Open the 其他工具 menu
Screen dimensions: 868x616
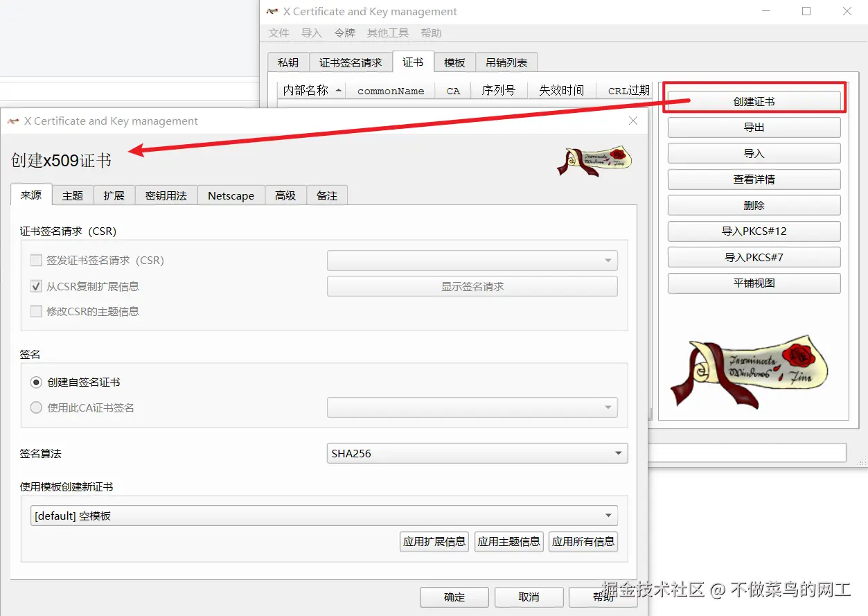(x=387, y=33)
